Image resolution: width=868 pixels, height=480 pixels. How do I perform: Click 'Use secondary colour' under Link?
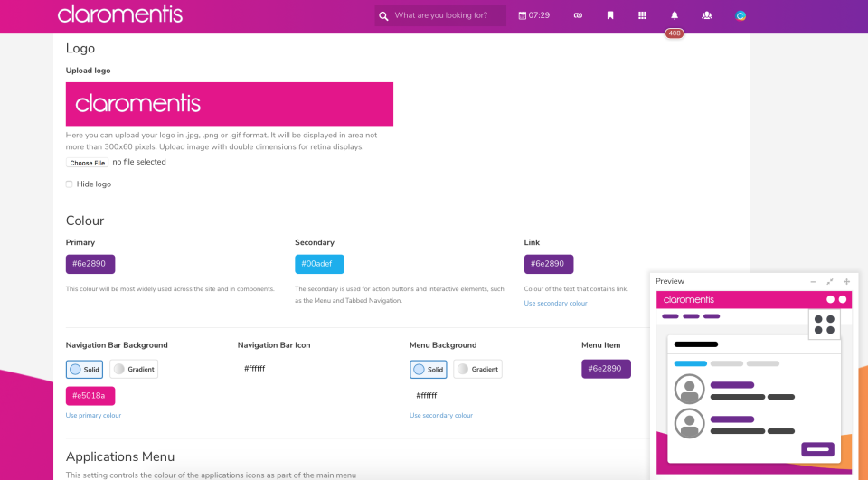tap(555, 304)
